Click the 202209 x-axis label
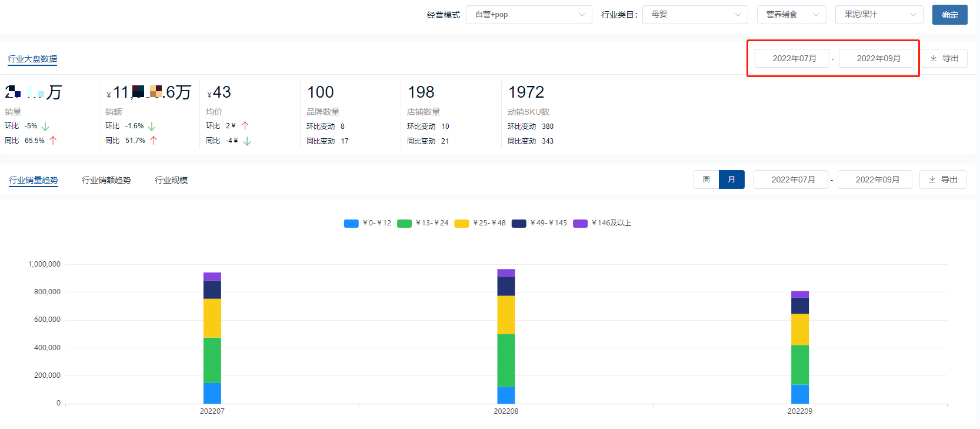Screen dimensions: 980x429 pos(800,411)
